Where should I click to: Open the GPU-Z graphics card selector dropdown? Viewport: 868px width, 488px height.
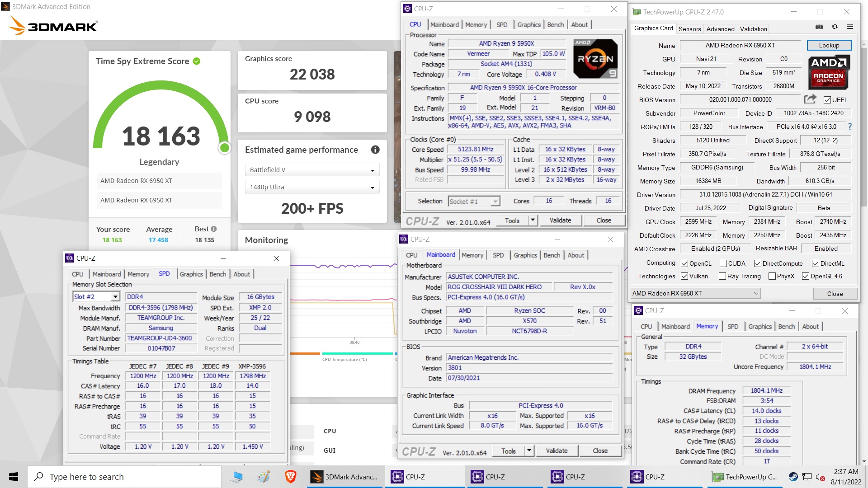point(696,293)
